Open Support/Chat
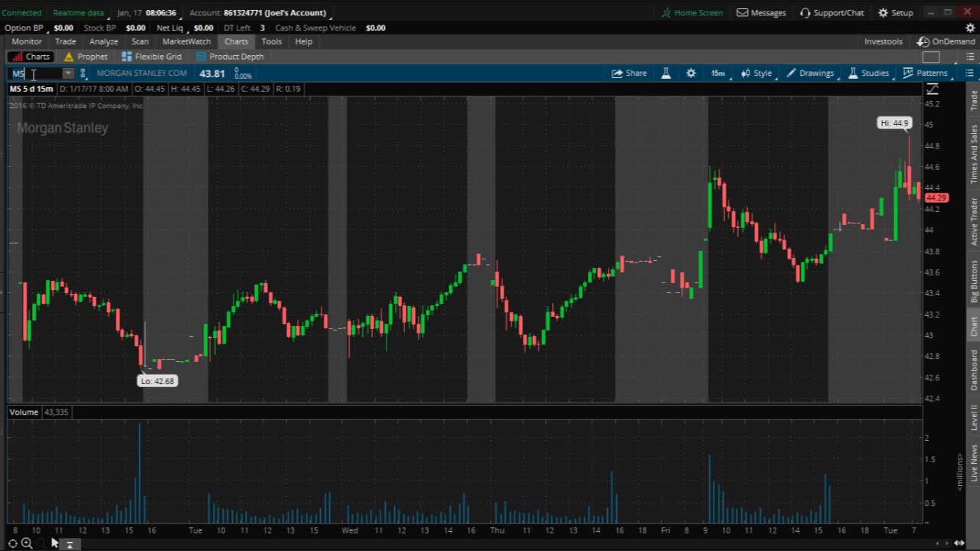 [831, 13]
